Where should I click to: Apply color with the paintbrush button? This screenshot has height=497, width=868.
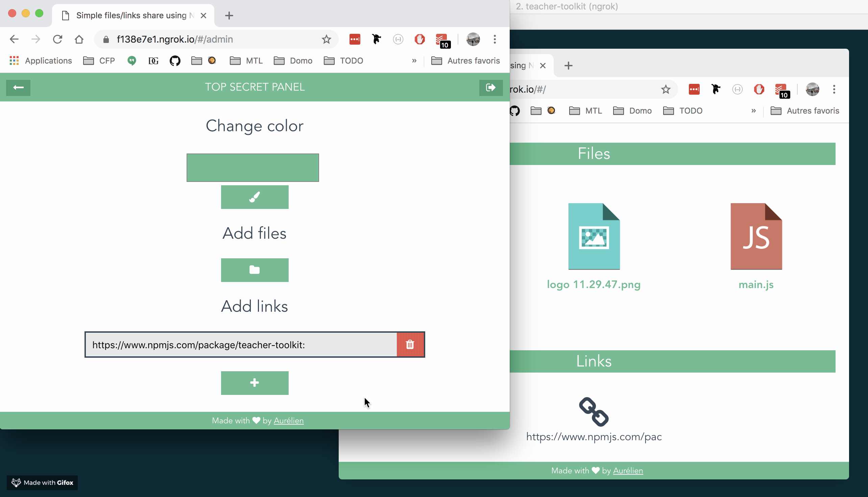pyautogui.click(x=255, y=197)
